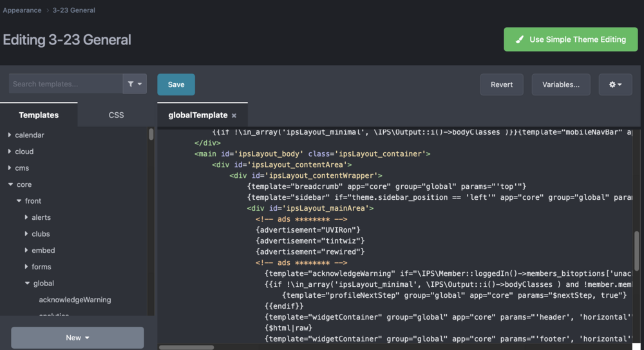Click the {$html|raw} code line
The height and width of the screenshot is (350, 644).
pos(289,328)
